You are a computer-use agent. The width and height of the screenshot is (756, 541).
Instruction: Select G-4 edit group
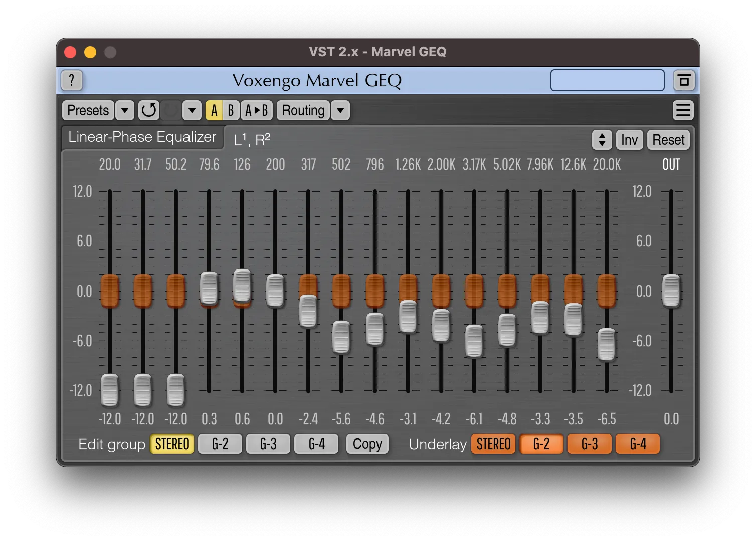pyautogui.click(x=316, y=444)
